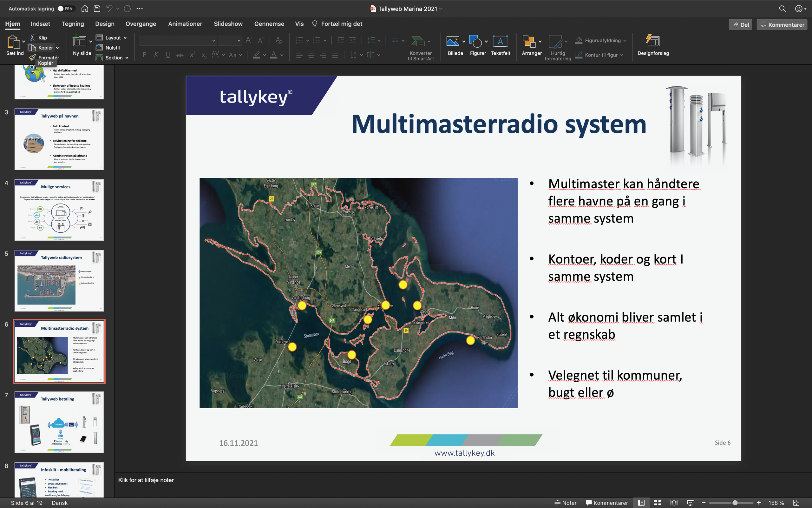812x508 pixels.
Task: Click the Klip scissors icon
Action: (33, 38)
